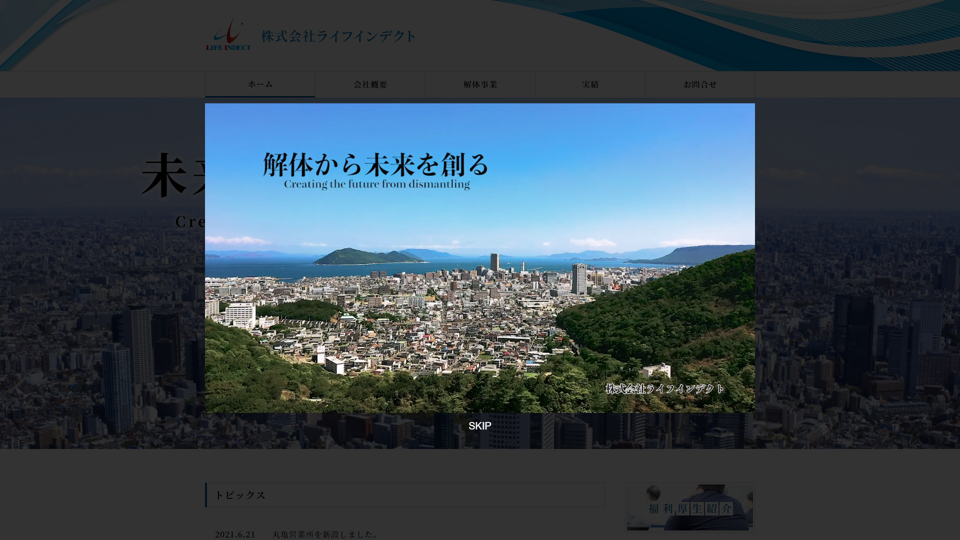The height and width of the screenshot is (540, 960).
Task: Click the トピックス section heading
Action: tap(241, 495)
